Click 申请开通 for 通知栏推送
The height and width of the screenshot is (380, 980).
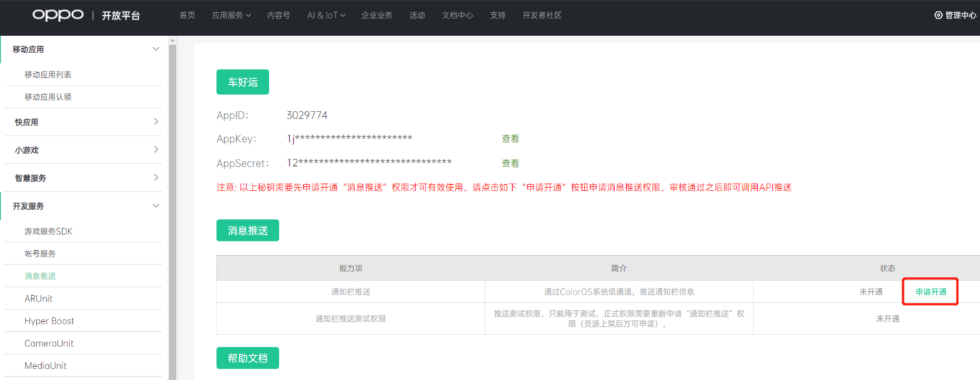[x=931, y=292]
